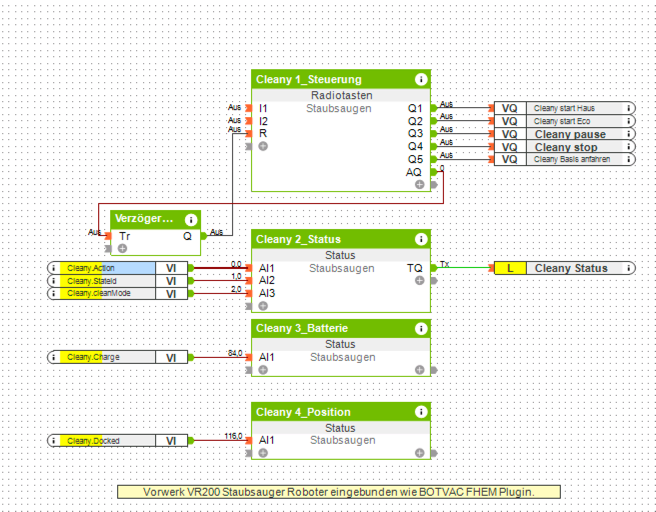This screenshot has width=656, height=512.
Task: Select the Cleany pause virtual output
Action: (x=564, y=134)
